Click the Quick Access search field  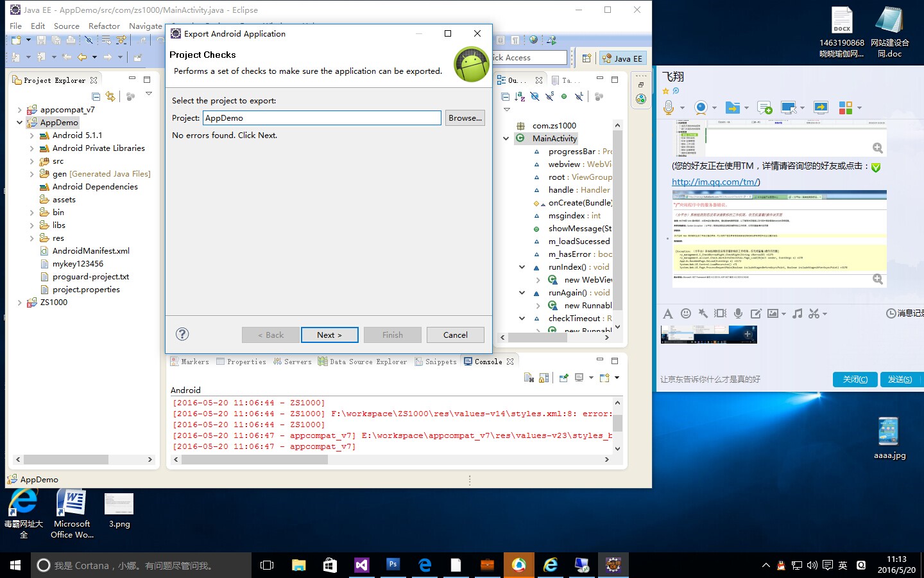click(x=529, y=58)
